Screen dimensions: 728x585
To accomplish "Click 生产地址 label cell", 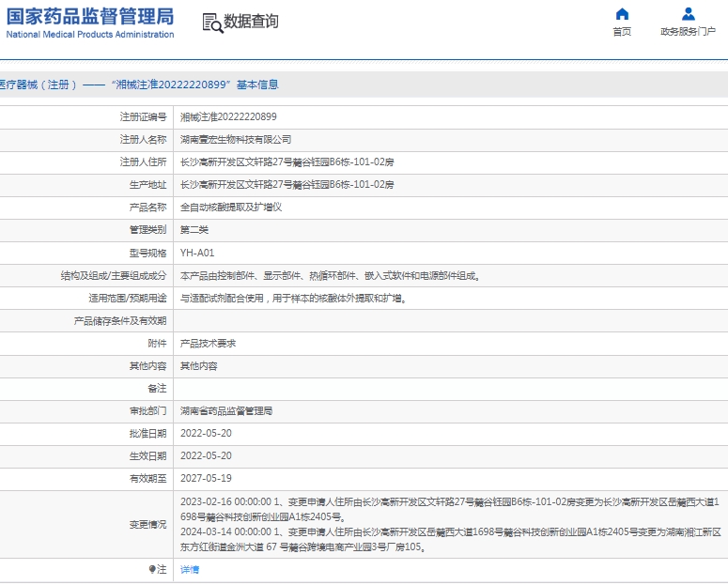I will 147,185.
